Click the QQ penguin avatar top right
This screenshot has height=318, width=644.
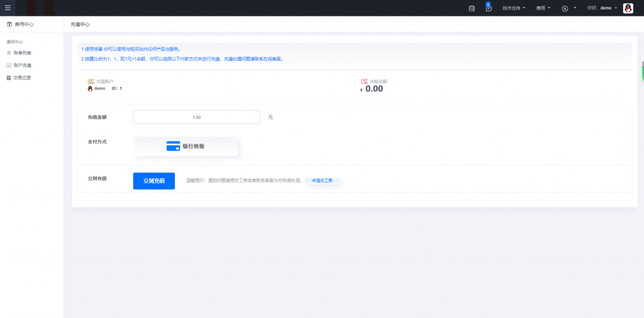(x=628, y=8)
